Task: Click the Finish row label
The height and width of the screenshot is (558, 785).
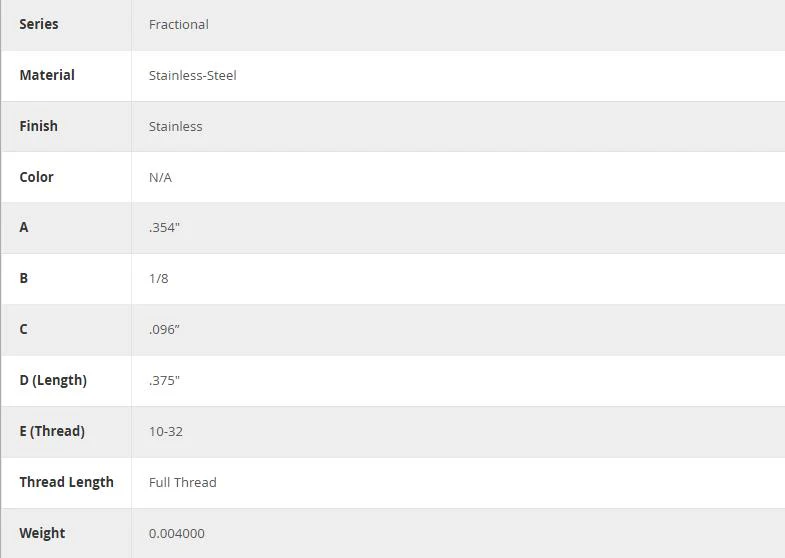Action: pyautogui.click(x=38, y=126)
